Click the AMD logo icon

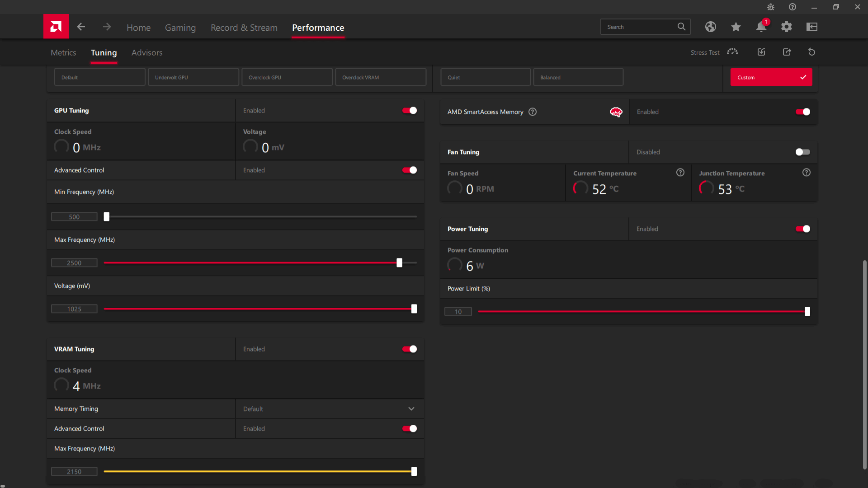(56, 27)
